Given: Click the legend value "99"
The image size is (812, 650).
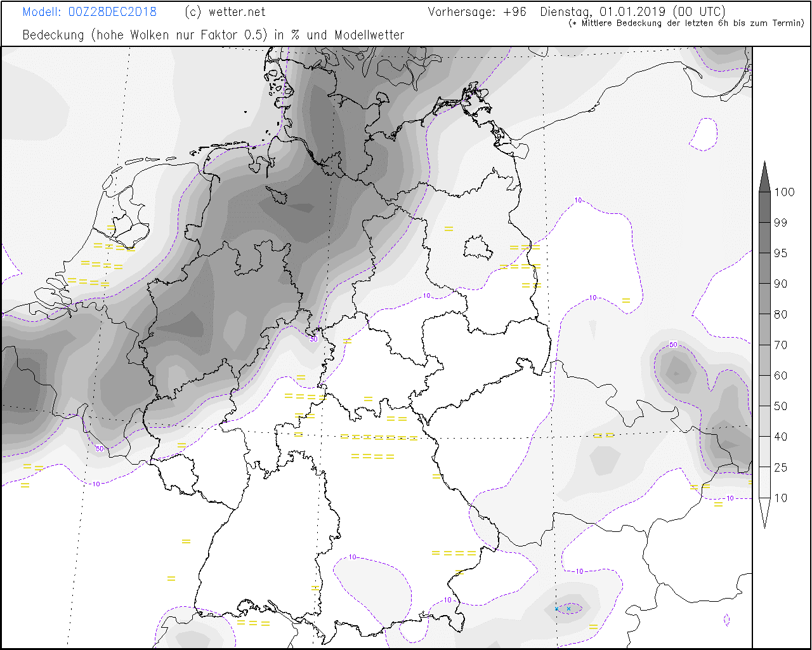Looking at the screenshot, I should [x=781, y=223].
